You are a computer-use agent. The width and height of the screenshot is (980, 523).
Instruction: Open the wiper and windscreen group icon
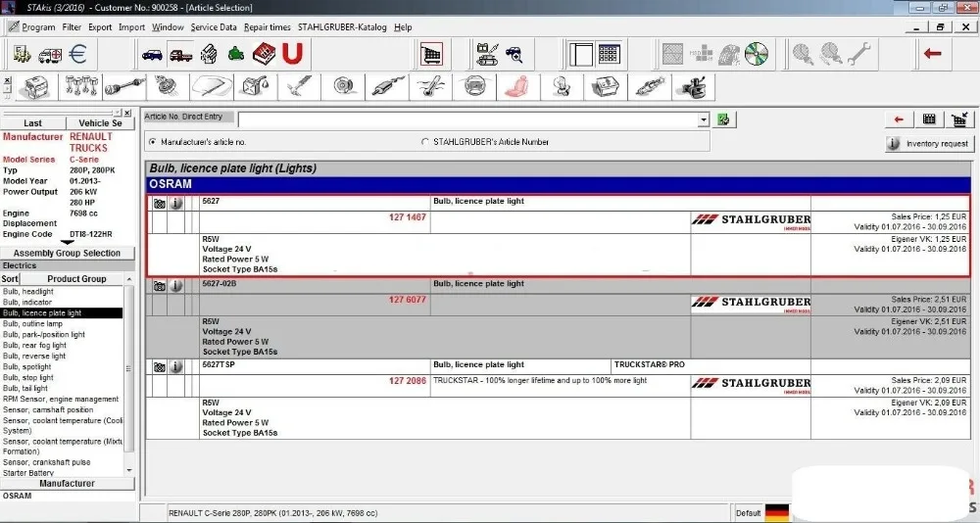(212, 87)
